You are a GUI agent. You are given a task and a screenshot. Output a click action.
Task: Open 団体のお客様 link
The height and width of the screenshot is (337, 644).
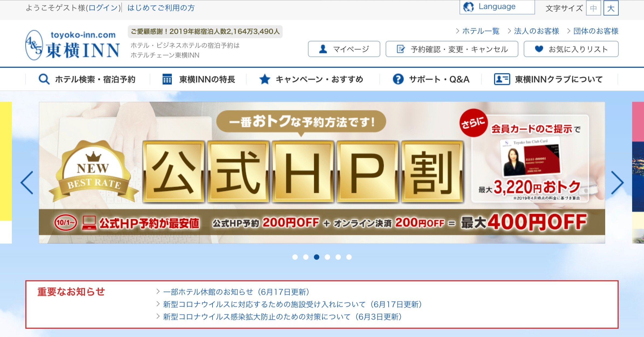coord(596,31)
